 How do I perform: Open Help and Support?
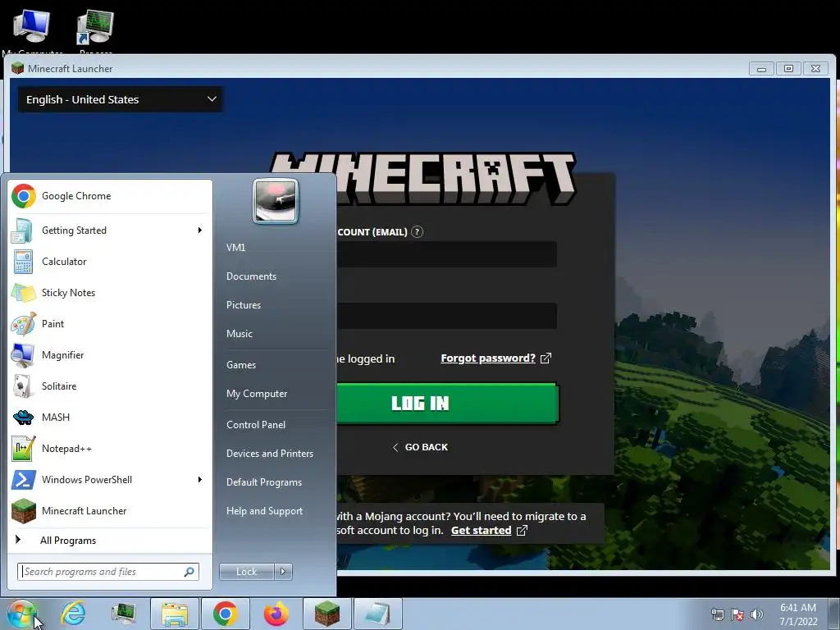point(265,511)
